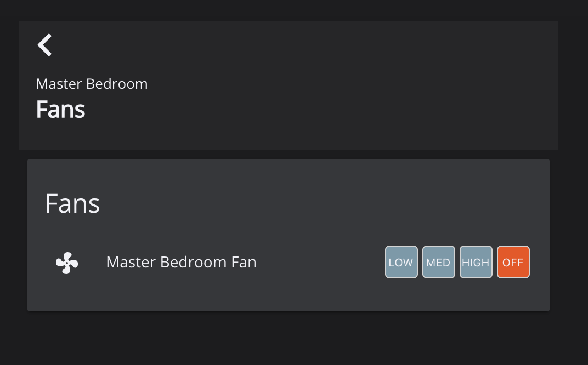
Task: Turn the fan to HIGH speed
Action: pyautogui.click(x=476, y=262)
